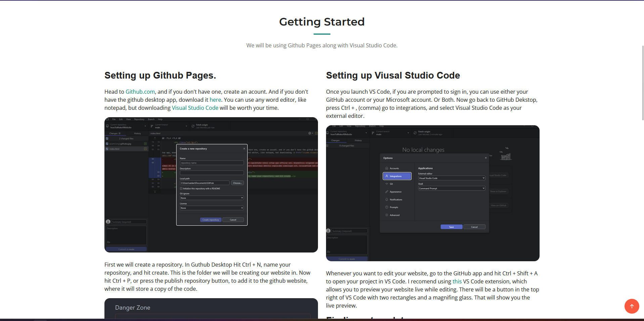Click the gear settings icon above the diff view
This screenshot has width=644, height=321.
coord(310,133)
